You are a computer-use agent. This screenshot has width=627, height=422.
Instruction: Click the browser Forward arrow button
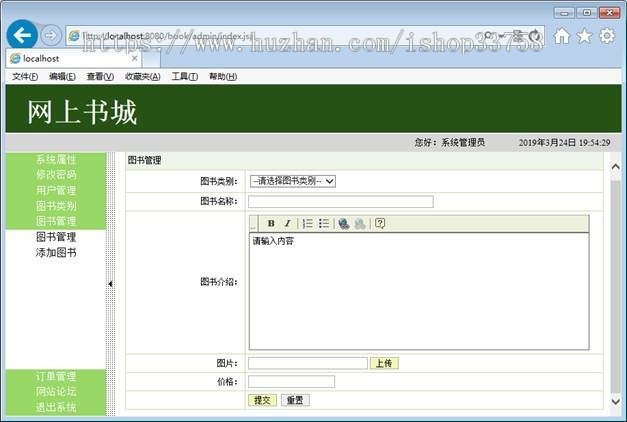(x=51, y=35)
